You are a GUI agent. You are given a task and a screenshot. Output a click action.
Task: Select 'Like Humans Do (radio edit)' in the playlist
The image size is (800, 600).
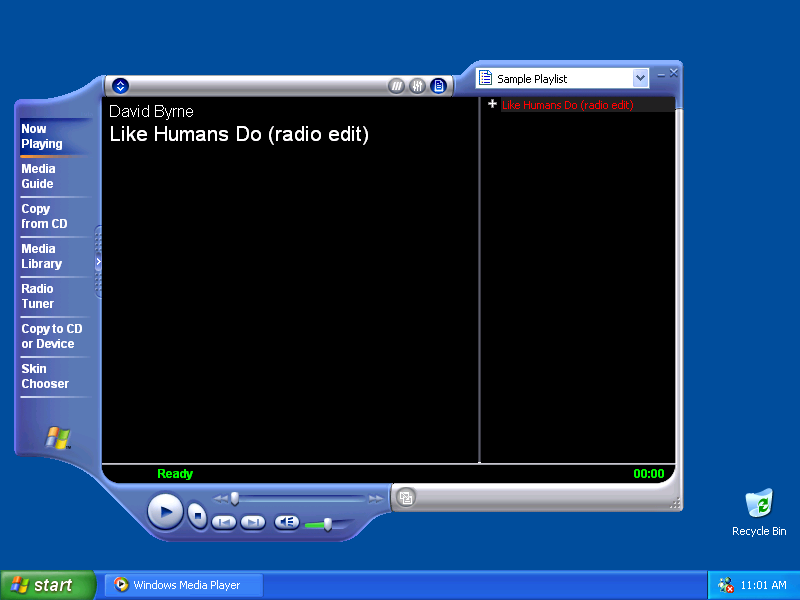tap(567, 105)
